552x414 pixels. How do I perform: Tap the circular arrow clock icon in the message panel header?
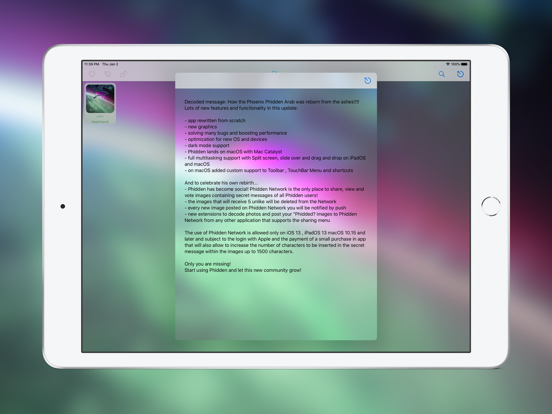point(367,81)
